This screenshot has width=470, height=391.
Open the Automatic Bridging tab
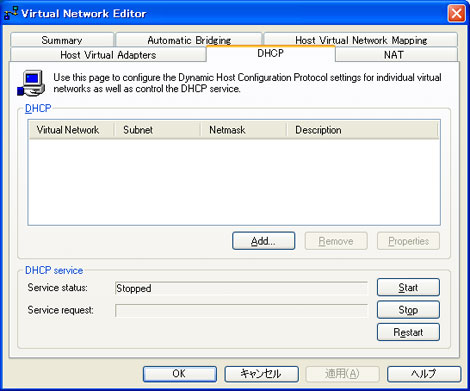coord(189,40)
